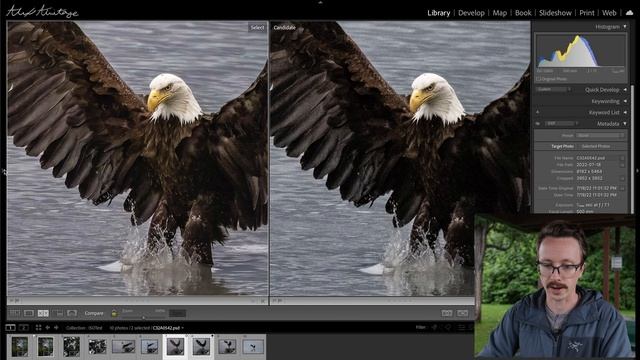
Task: Collapse the Histogram panel
Action: tap(625, 27)
